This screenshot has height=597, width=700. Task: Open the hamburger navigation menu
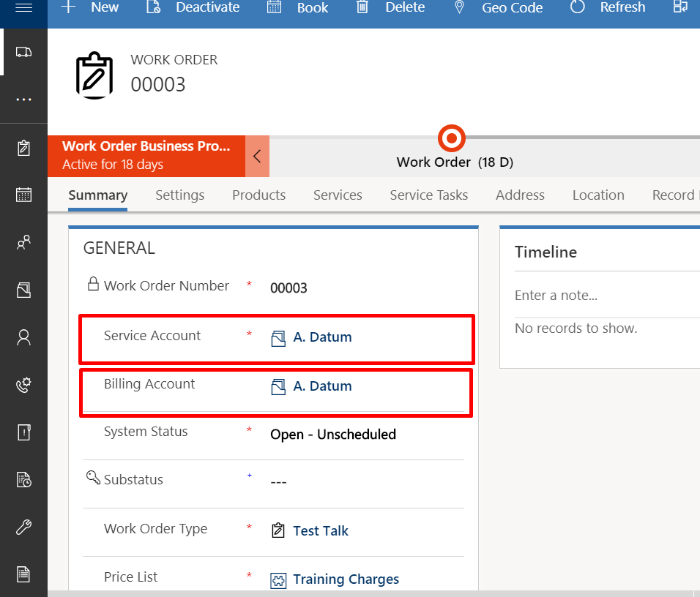click(23, 8)
